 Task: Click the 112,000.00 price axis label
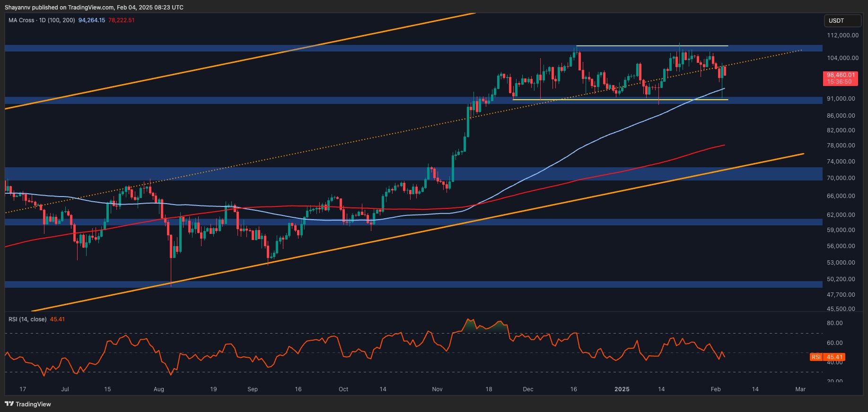(x=842, y=35)
